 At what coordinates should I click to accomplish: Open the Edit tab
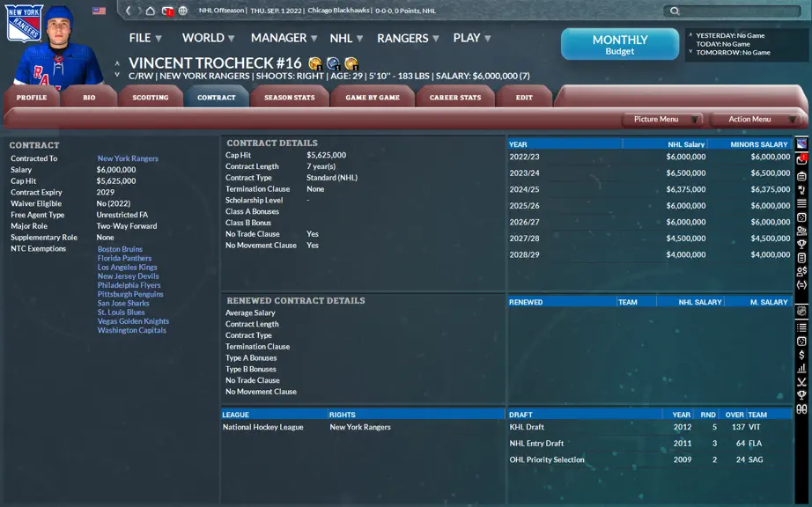tap(524, 97)
